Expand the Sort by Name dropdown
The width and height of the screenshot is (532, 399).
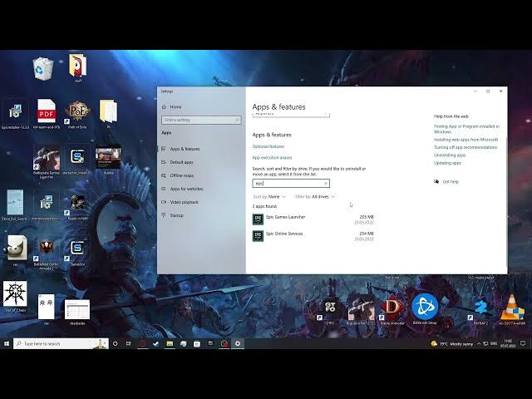tap(269, 197)
